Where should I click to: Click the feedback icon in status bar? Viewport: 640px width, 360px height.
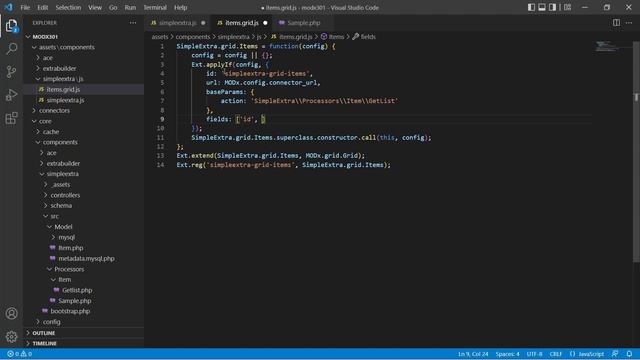(x=615, y=354)
